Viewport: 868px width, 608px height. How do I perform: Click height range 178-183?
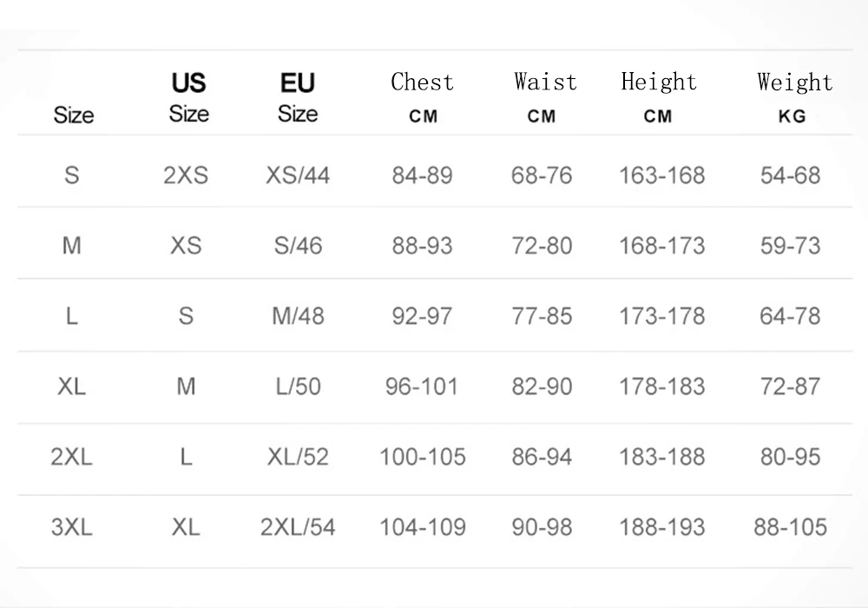click(x=661, y=387)
